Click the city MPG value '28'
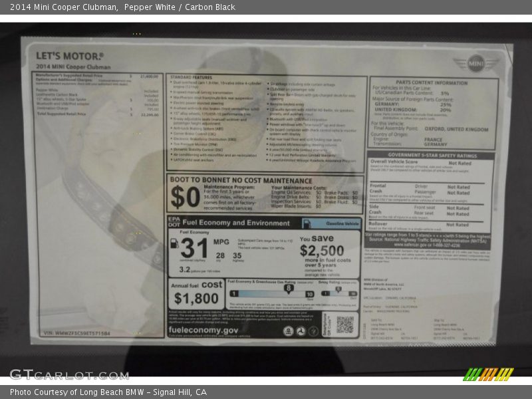Viewport: 532px width, 399px height. pyautogui.click(x=220, y=255)
